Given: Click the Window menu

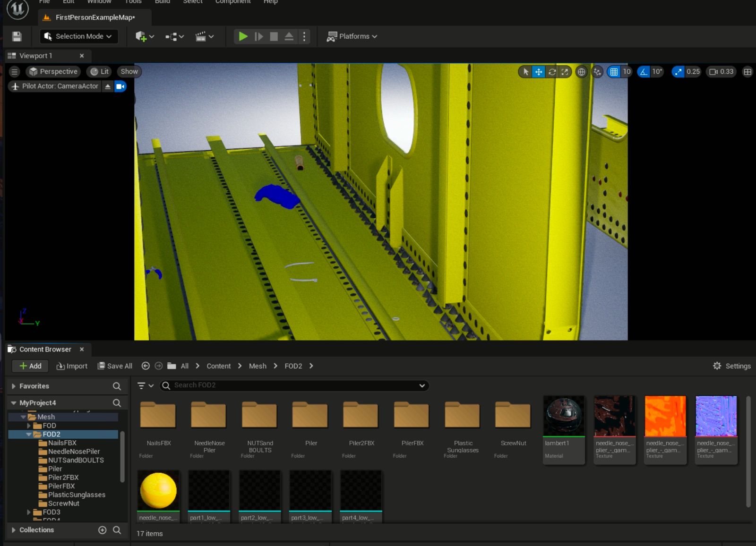Looking at the screenshot, I should point(99,2).
